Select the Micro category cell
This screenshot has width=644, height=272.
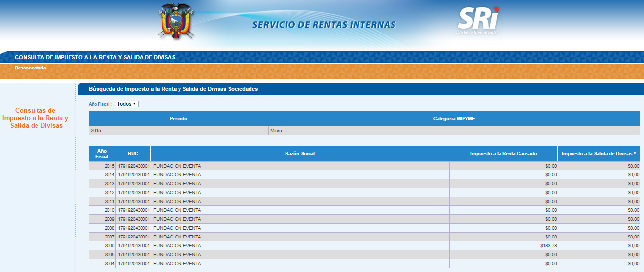click(276, 131)
